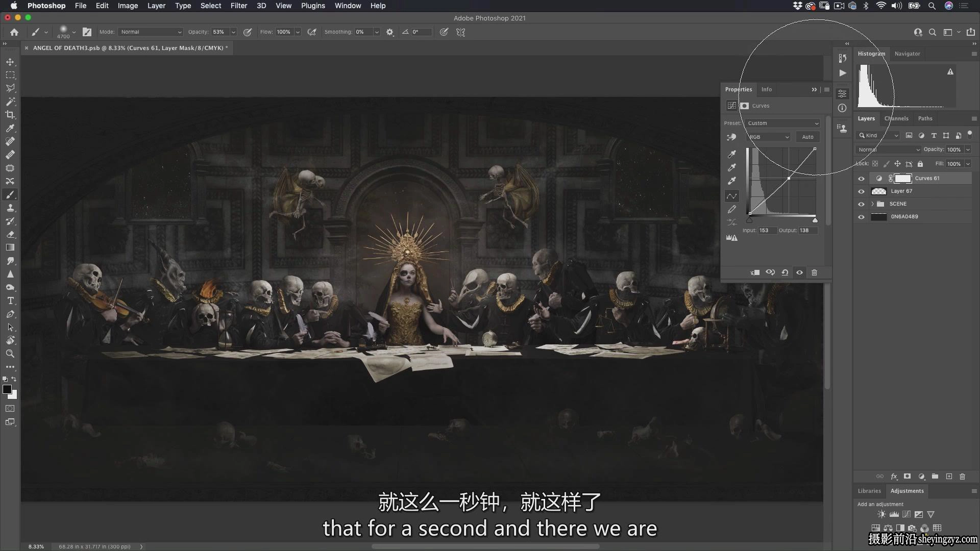This screenshot has width=980, height=551.
Task: Select the Pen tool
Action: (x=10, y=314)
